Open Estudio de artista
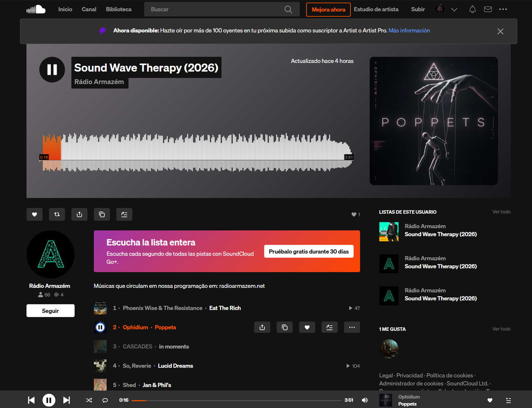The height and width of the screenshot is (408, 532). pos(376,9)
